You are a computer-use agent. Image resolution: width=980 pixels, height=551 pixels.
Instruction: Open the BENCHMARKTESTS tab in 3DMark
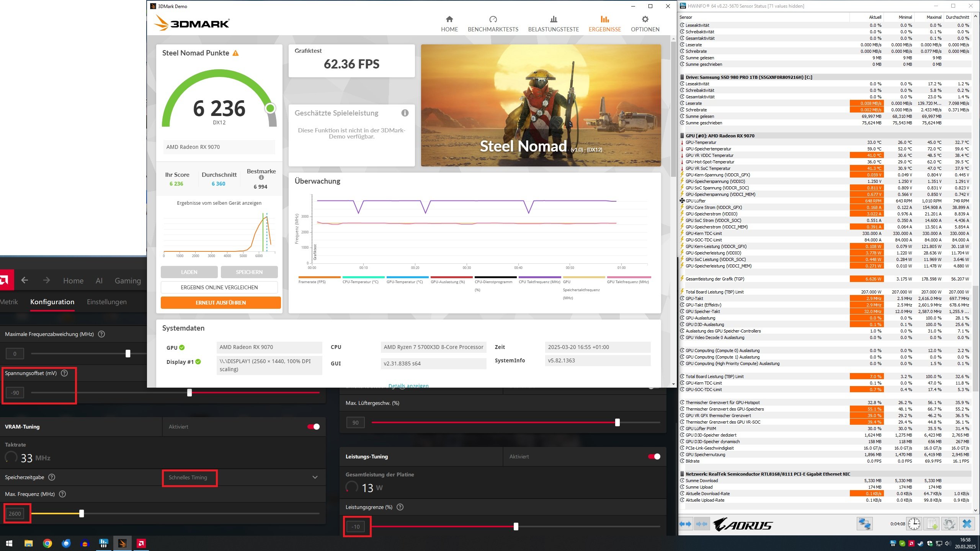tap(493, 24)
